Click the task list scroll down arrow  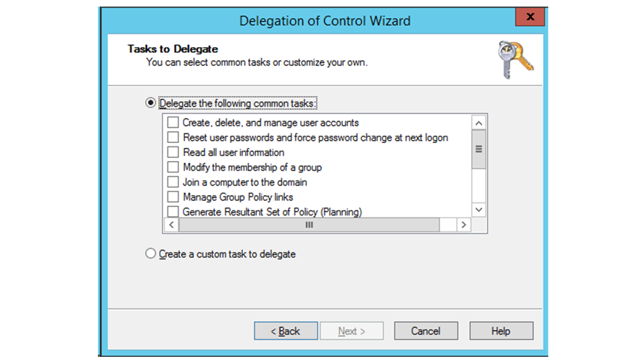[x=479, y=210]
